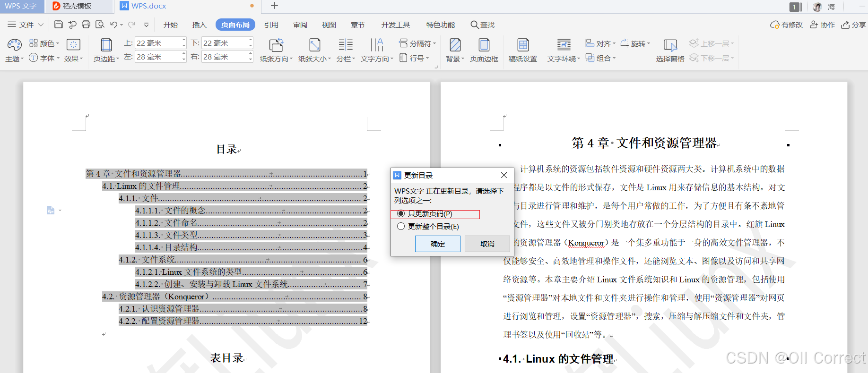Click the 稿纸设置 manuscript paper icon
This screenshot has width=868, height=373.
(523, 45)
